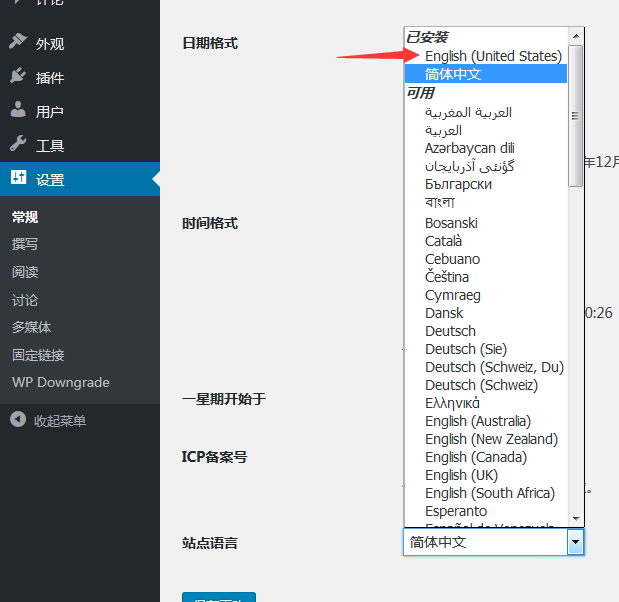This screenshot has height=602, width=619.
Task: Expand the site language dropdown arrow
Action: [x=575, y=542]
